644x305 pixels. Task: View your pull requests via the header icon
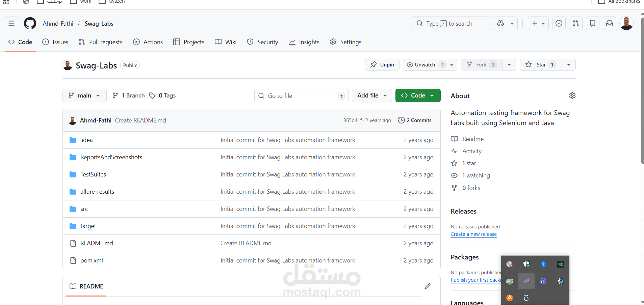576,23
